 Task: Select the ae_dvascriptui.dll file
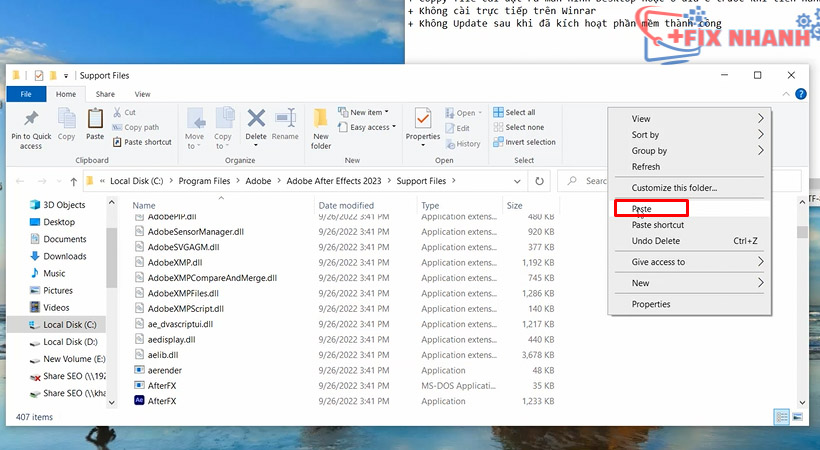(x=180, y=324)
